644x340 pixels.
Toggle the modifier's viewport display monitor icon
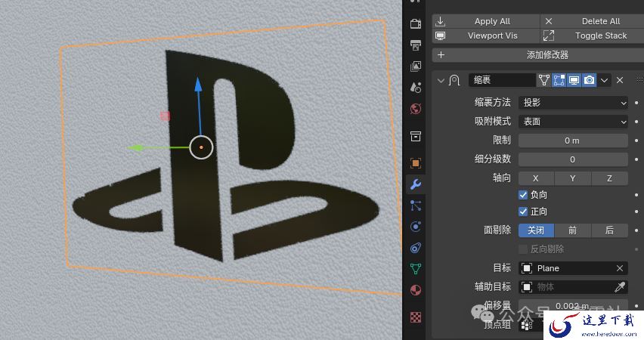click(x=574, y=80)
